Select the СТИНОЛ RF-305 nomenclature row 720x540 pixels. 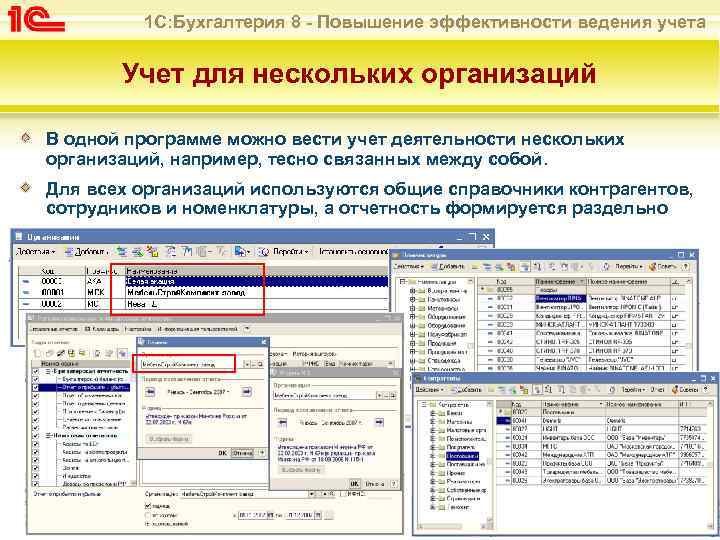point(581,342)
